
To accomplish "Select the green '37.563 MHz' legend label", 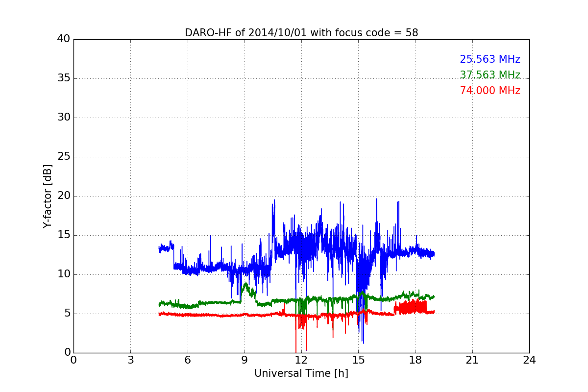I will (490, 75).
